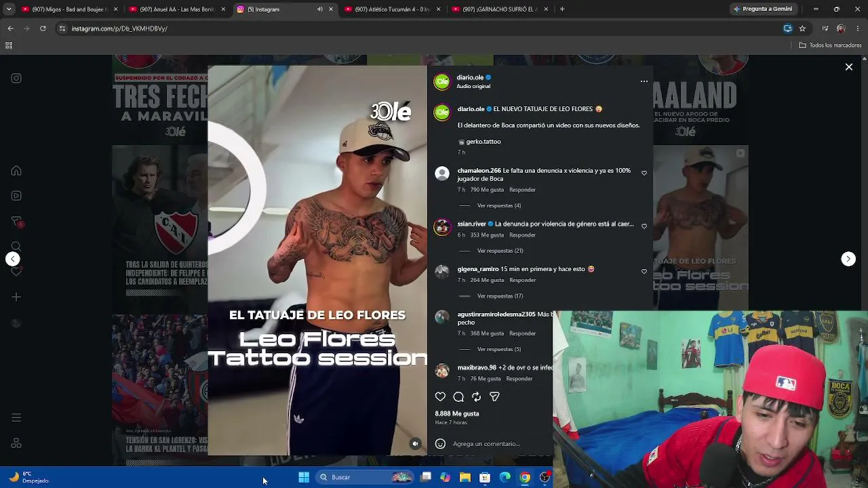
Task: Bookmark this page with the star icon
Action: pyautogui.click(x=802, y=28)
